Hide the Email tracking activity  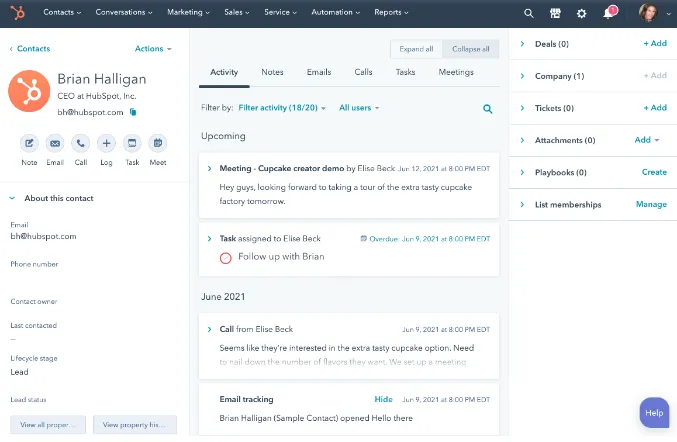point(383,400)
